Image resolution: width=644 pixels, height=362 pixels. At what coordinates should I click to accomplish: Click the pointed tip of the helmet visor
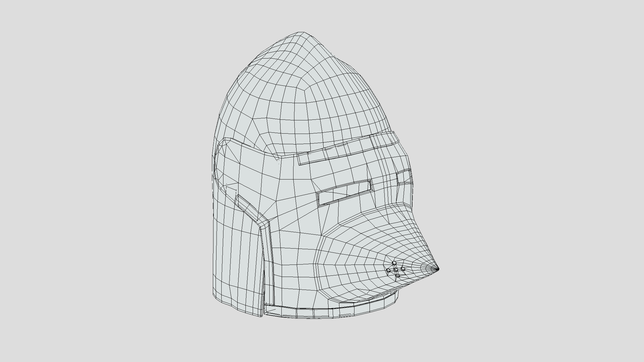pyautogui.click(x=438, y=269)
